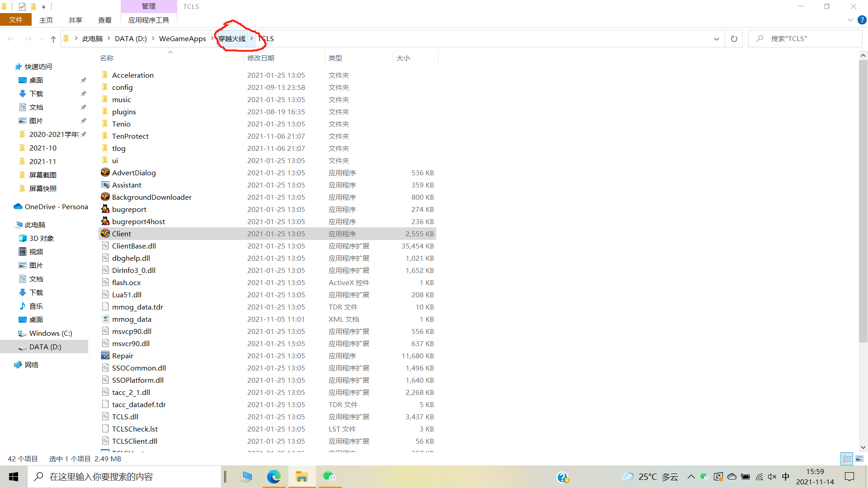The height and width of the screenshot is (488, 868).
Task: Click the WeChat icon in taskbar
Action: pyautogui.click(x=329, y=477)
